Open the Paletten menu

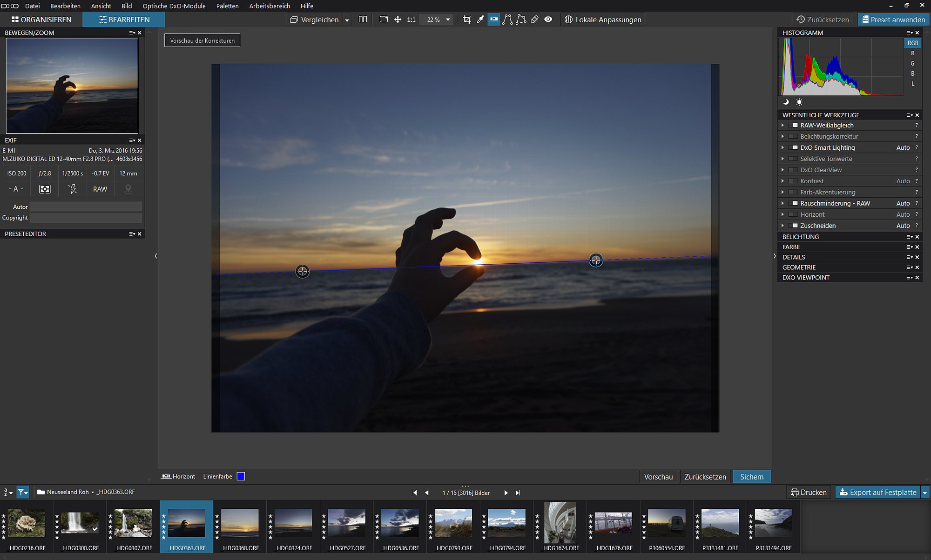tap(227, 6)
